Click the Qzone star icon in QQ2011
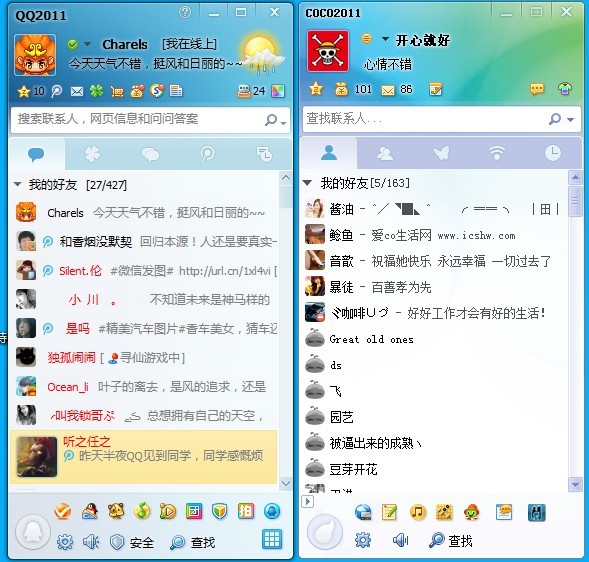Screen dimensions: 589x562 [x=24, y=91]
